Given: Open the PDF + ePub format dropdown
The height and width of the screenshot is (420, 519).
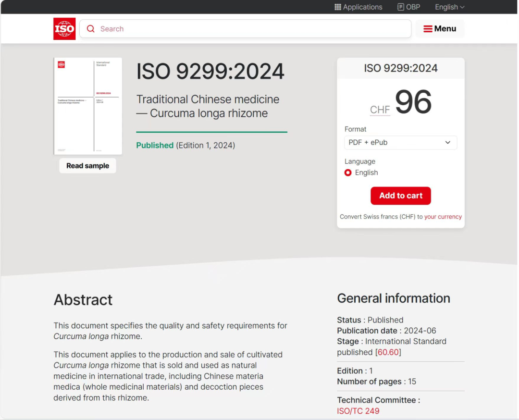Looking at the screenshot, I should [x=400, y=143].
